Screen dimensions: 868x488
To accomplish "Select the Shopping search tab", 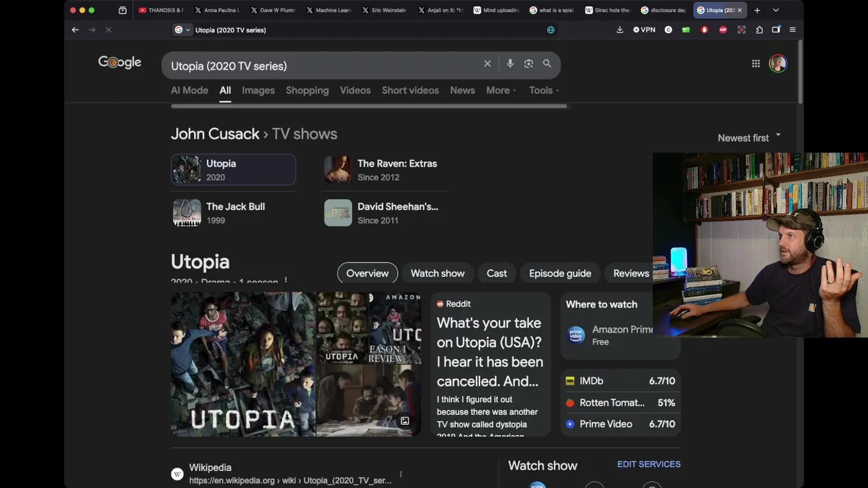I will click(x=307, y=90).
